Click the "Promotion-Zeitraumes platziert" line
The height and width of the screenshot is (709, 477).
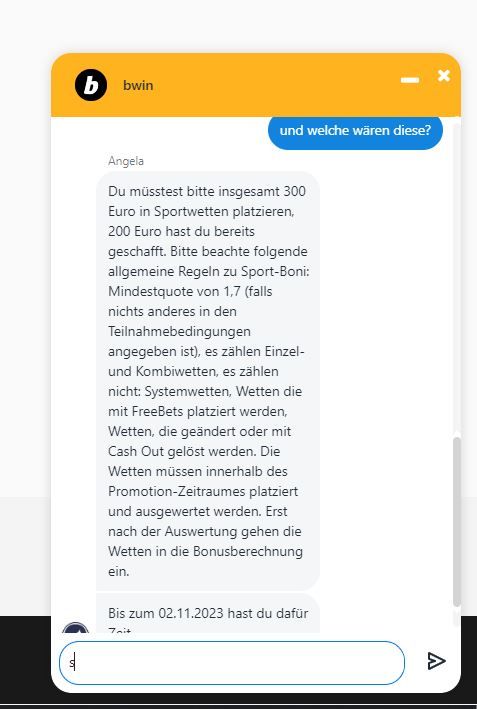tap(203, 492)
